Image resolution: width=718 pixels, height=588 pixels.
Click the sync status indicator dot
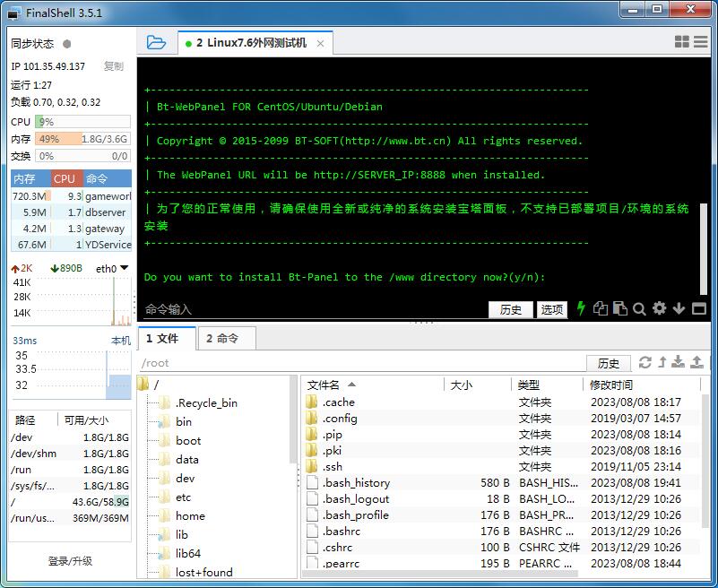tap(67, 44)
